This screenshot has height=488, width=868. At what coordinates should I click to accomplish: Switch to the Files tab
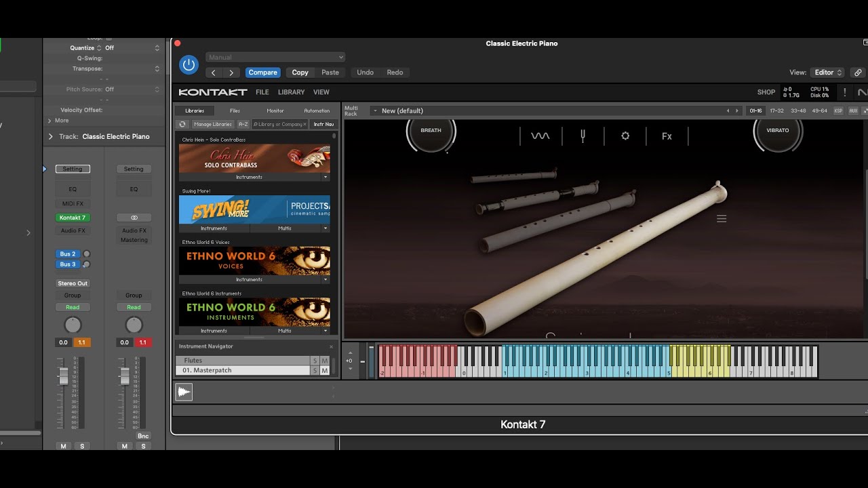(x=235, y=110)
